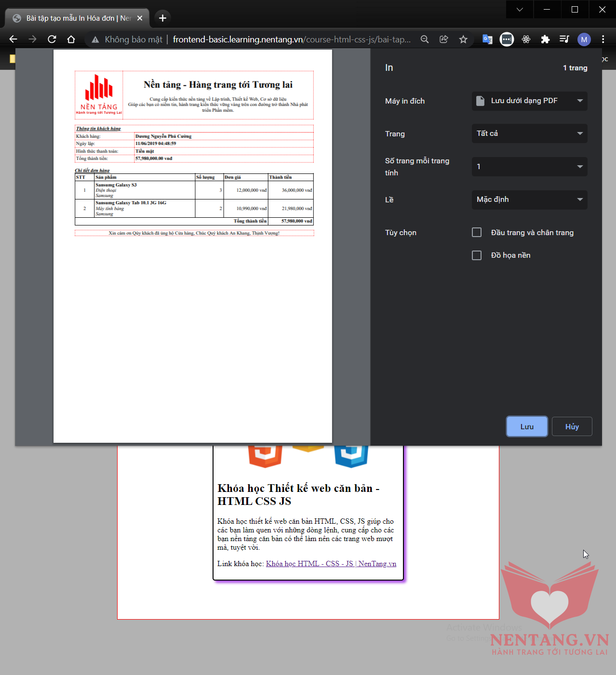Click the share page icon
This screenshot has width=616, height=675.
tap(444, 40)
